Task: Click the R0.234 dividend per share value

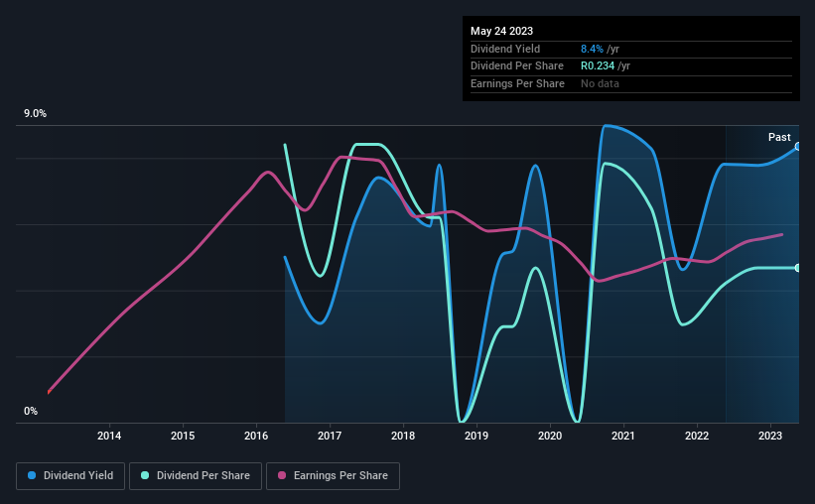Action: [x=598, y=66]
